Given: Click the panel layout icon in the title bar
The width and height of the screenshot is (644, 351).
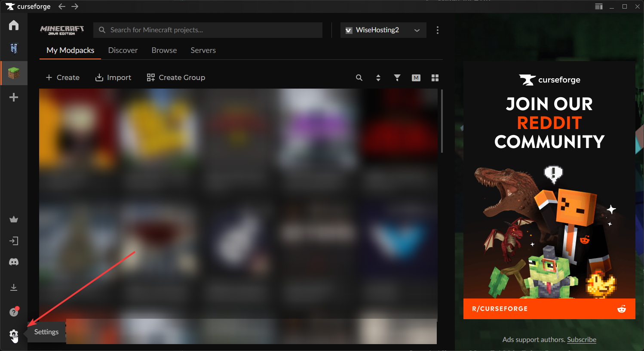Looking at the screenshot, I should pyautogui.click(x=599, y=6).
